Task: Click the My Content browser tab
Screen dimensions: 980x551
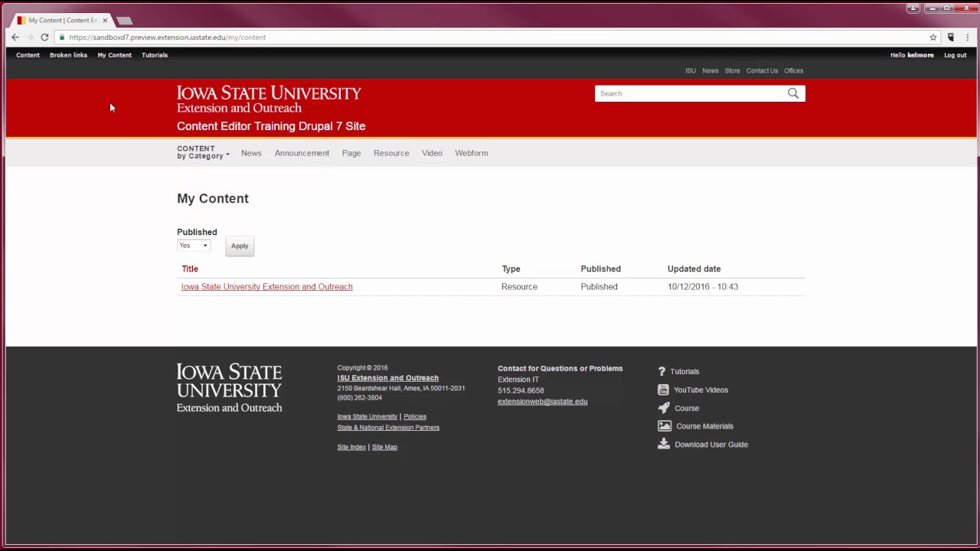Action: click(61, 21)
